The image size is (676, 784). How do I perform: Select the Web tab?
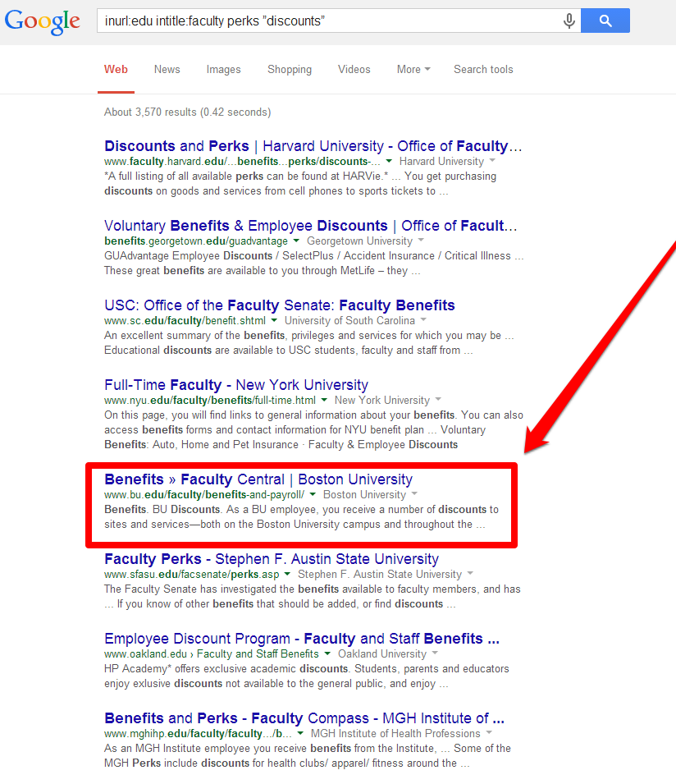coord(116,70)
